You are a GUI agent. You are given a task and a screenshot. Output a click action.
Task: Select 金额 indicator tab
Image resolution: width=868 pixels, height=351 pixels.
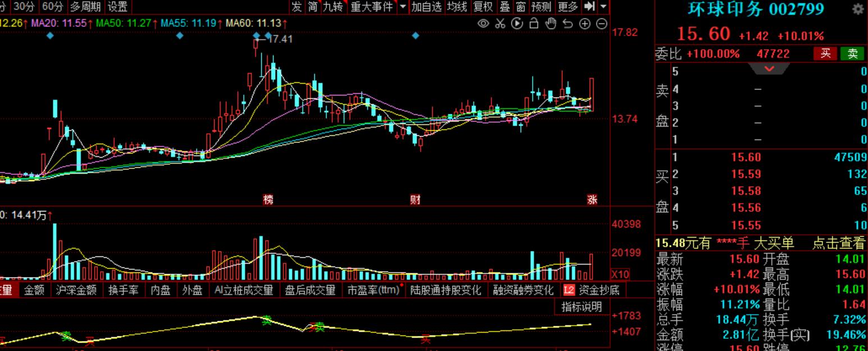click(x=34, y=290)
